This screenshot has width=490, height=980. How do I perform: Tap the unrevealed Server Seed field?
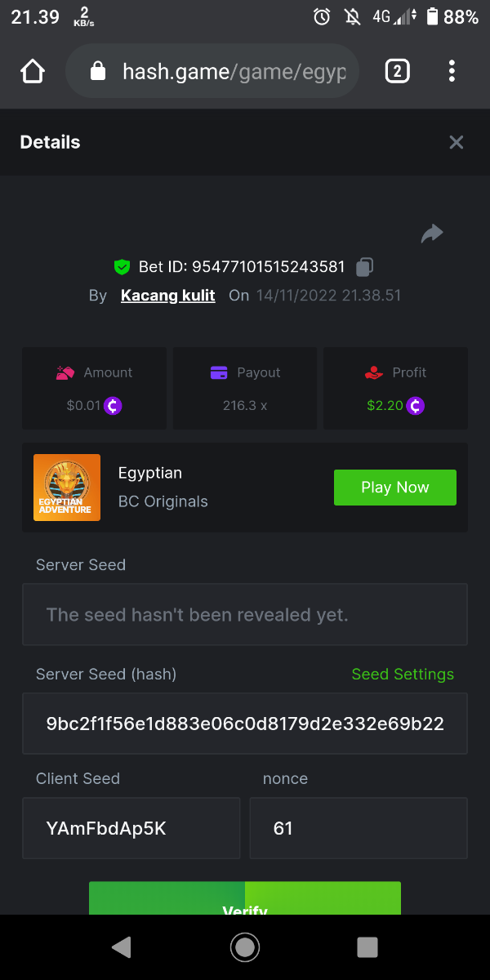tap(245, 614)
